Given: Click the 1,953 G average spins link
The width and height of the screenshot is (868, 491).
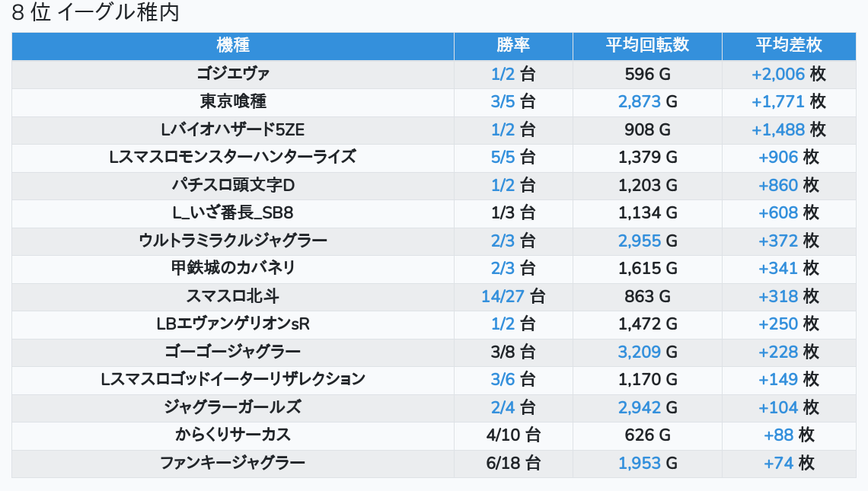Looking at the screenshot, I should [640, 463].
